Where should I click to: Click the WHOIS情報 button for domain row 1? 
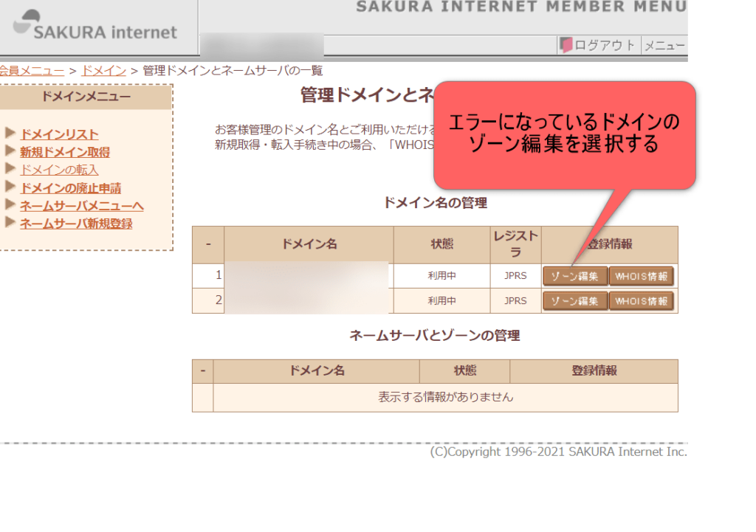(642, 276)
